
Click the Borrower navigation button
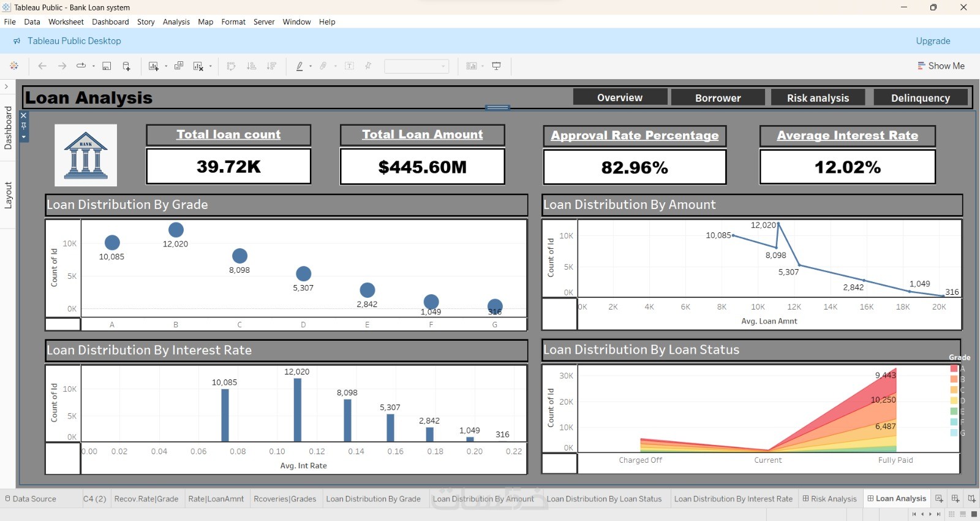tap(718, 97)
